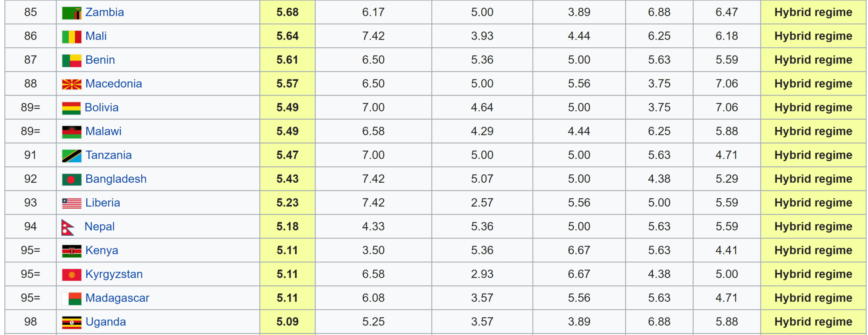Open the Madagascar country link
868x335 pixels.
click(117, 298)
